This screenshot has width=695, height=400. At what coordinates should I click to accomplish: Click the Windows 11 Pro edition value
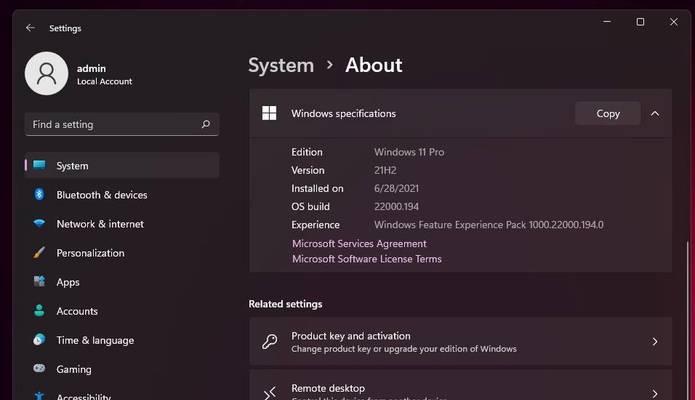[409, 152]
